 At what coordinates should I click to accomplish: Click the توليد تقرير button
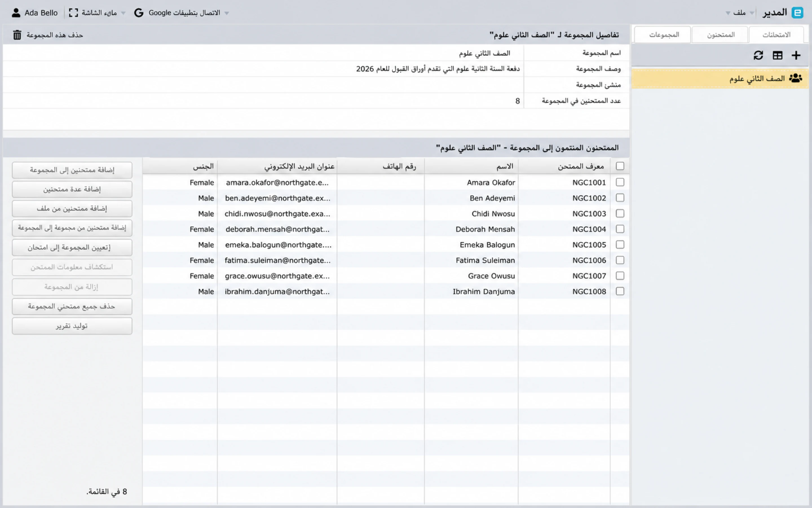click(x=72, y=326)
